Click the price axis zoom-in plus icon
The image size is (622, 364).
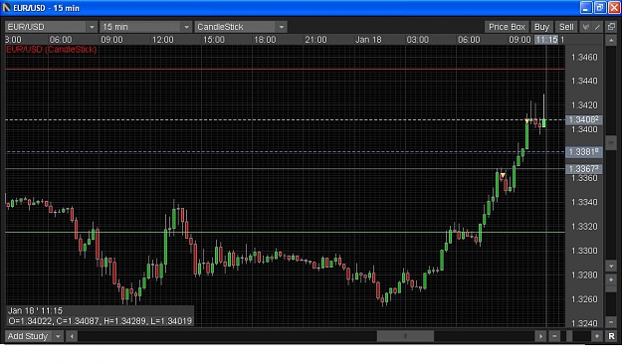point(611,279)
